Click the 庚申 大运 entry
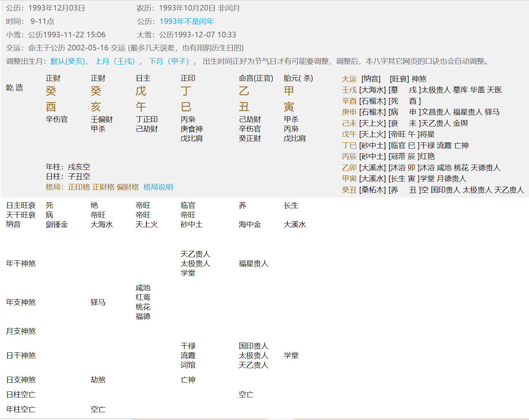This screenshot has height=420, width=529. coord(349,112)
